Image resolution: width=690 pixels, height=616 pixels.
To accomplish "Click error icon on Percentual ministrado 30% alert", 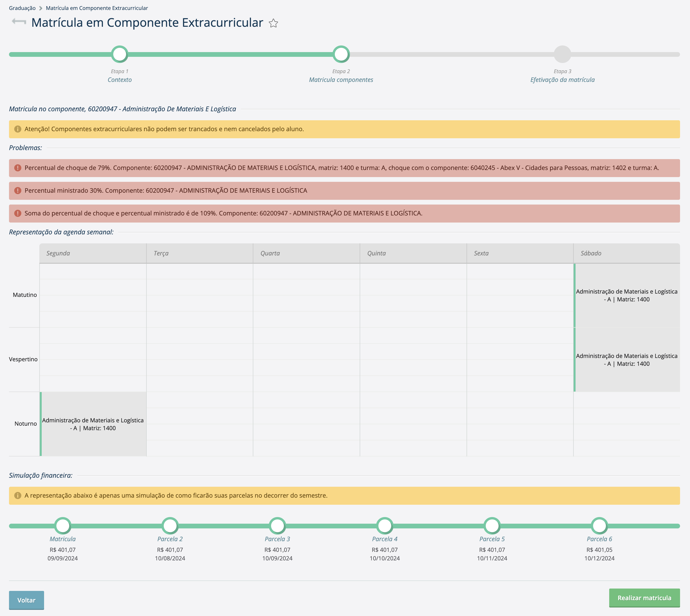I will (18, 191).
